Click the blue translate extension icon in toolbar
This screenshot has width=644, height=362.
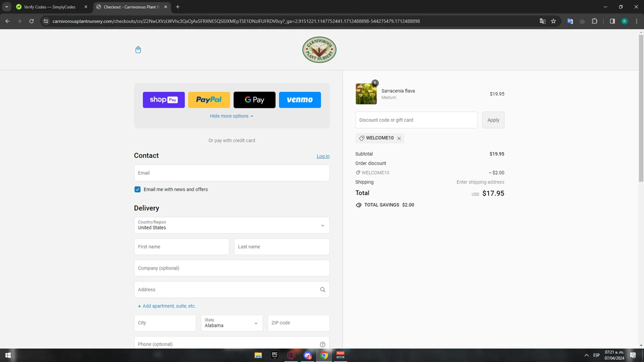tap(570, 21)
